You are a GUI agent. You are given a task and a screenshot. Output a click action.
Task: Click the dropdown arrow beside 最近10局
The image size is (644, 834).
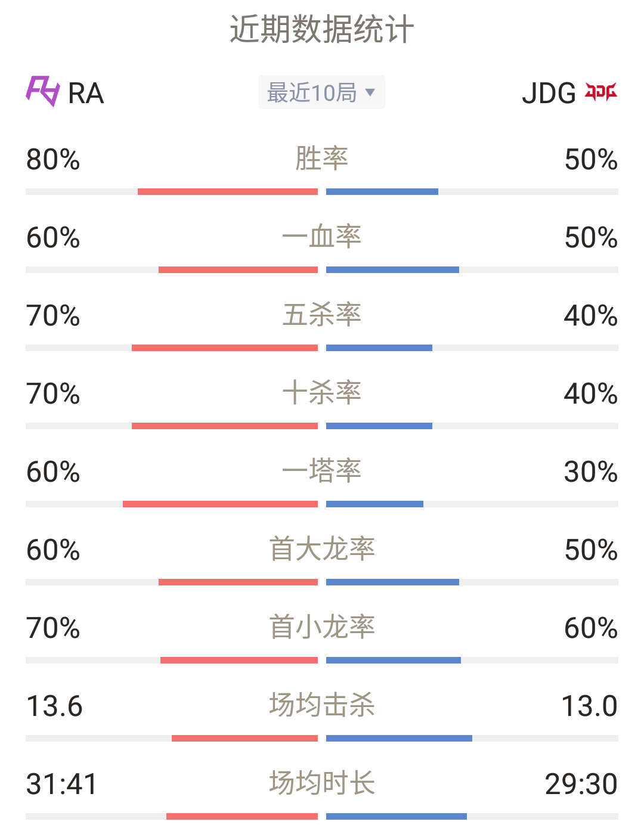tap(370, 92)
